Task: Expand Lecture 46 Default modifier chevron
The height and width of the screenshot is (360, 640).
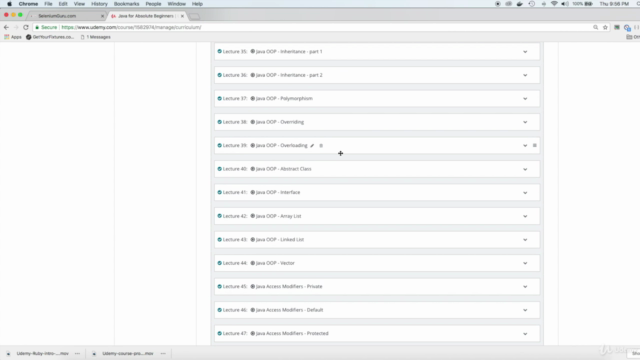Action: coord(525,310)
